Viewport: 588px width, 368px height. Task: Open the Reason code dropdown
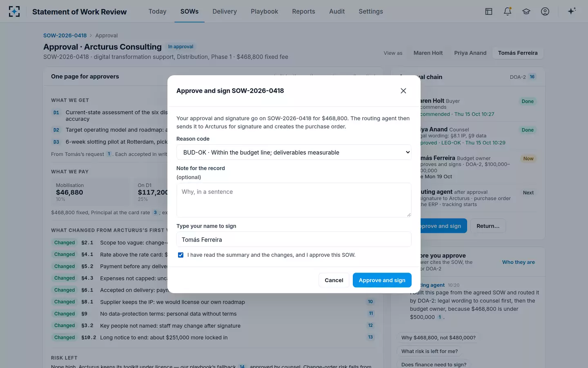[294, 152]
